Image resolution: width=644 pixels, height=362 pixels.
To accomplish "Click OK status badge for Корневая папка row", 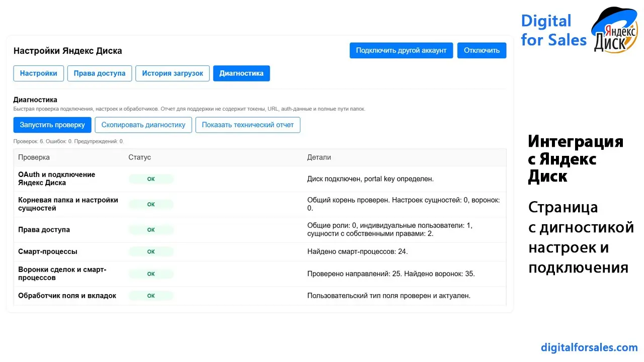I will click(151, 205).
